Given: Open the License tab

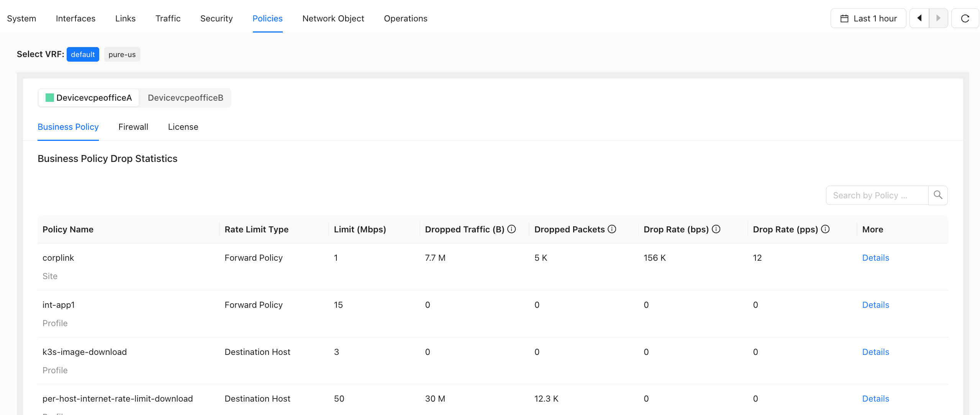Looking at the screenshot, I should pos(183,127).
